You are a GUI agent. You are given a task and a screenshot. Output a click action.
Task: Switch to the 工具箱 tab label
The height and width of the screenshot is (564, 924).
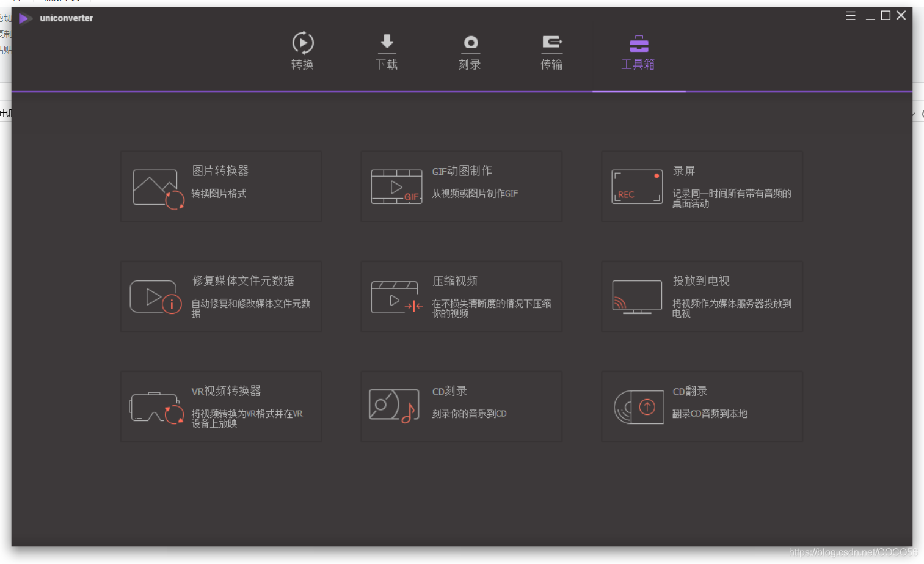[638, 64]
